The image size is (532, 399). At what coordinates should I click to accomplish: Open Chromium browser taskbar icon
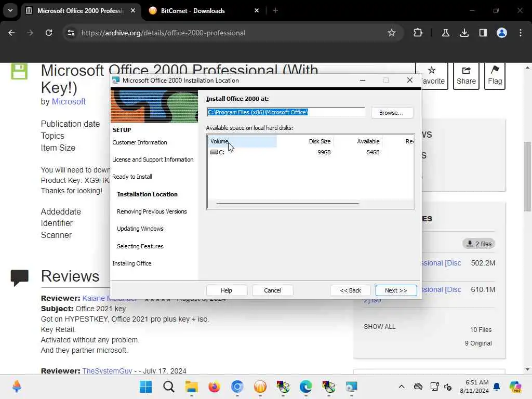237,387
